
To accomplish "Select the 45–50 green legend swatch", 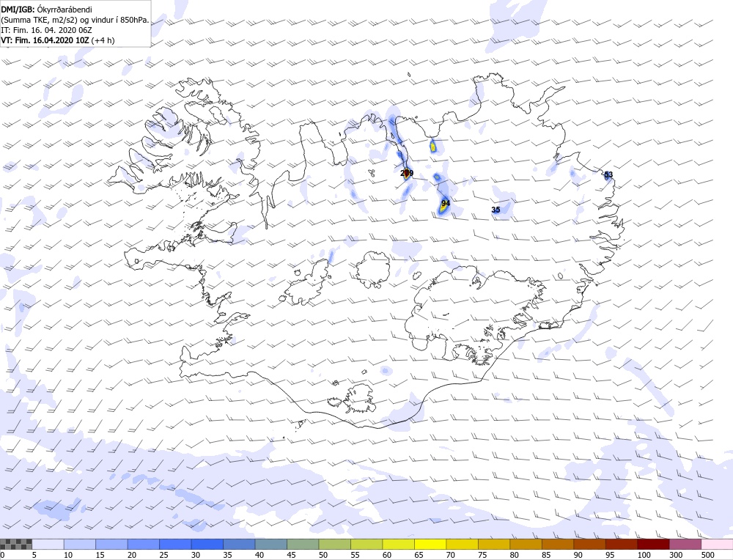I will 303,544.
